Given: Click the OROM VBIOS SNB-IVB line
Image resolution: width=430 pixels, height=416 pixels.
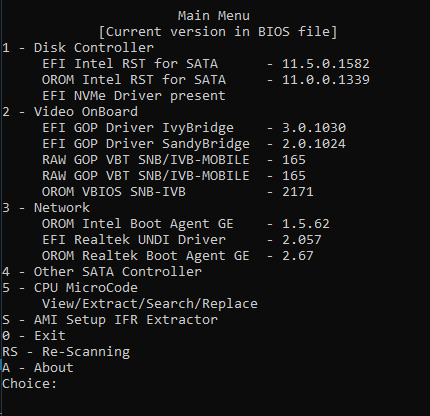Looking at the screenshot, I should (x=178, y=192).
